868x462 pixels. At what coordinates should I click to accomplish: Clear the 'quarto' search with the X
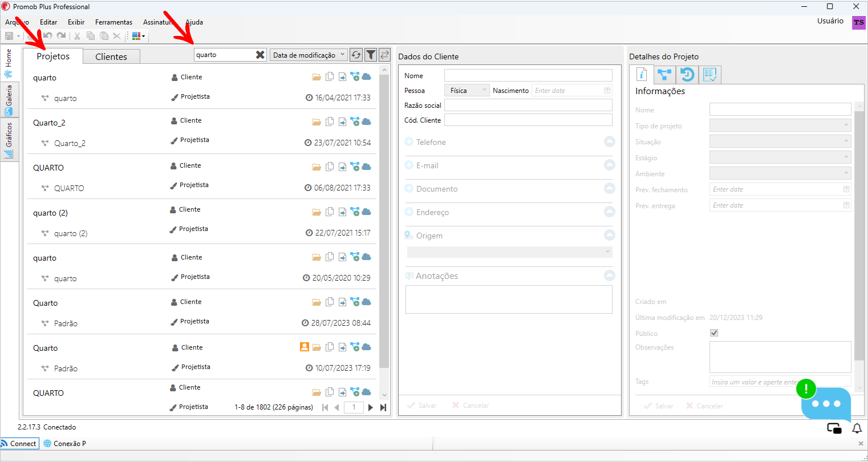pyautogui.click(x=260, y=55)
